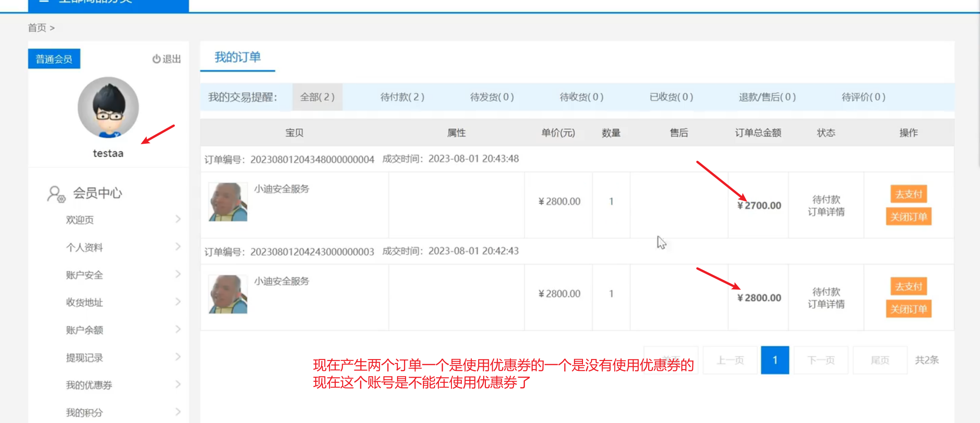The width and height of the screenshot is (980, 423).
Task: Open 我的优惠券 in the sidebar
Action: pyautogui.click(x=89, y=385)
